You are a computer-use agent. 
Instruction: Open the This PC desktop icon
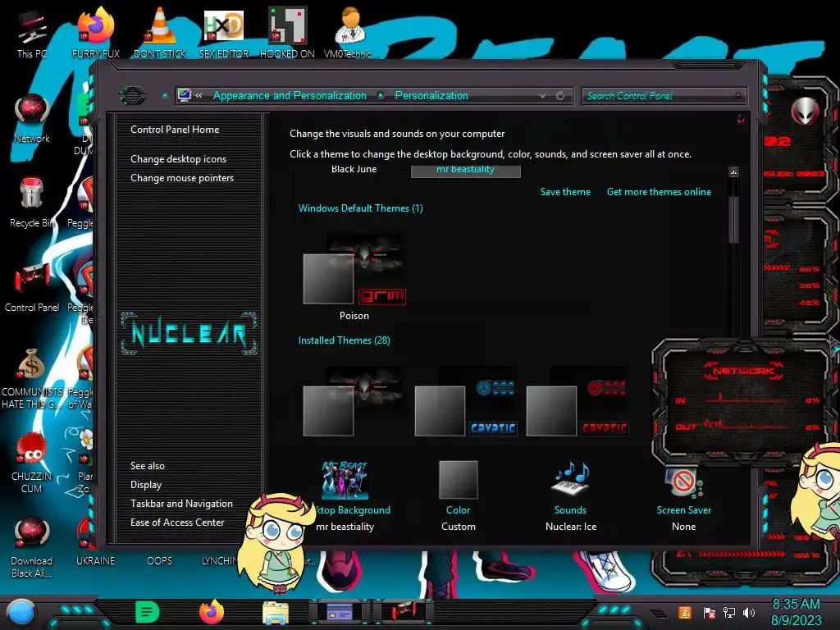[32, 33]
